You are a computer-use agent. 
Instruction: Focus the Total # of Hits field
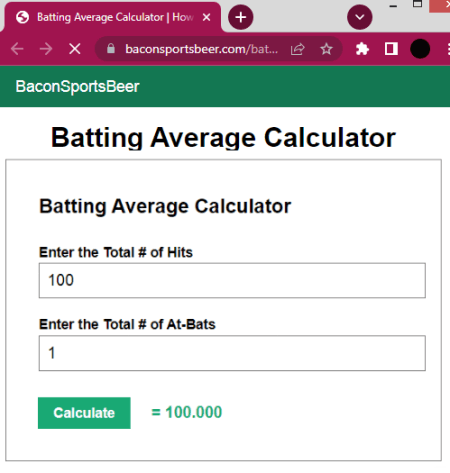[232, 280]
